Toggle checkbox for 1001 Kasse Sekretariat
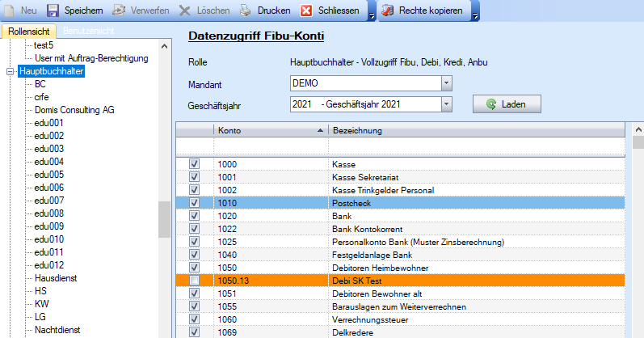644x338 pixels. 194,177
